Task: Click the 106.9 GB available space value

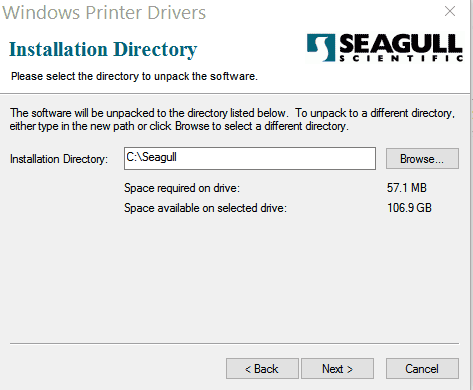Action: tap(409, 208)
